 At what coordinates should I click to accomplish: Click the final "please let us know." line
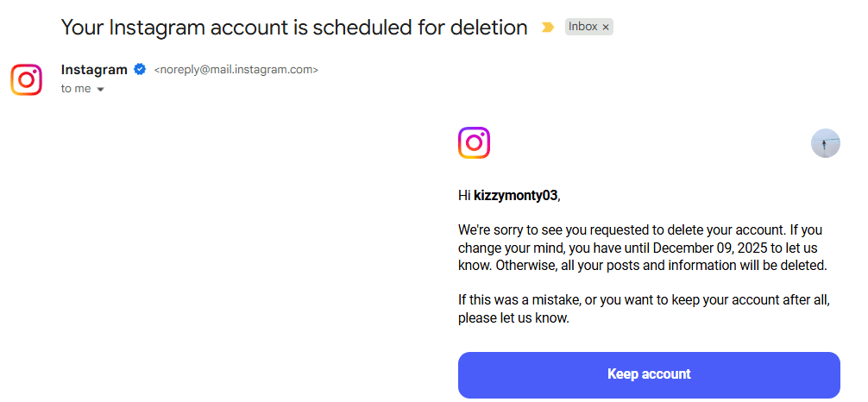(x=513, y=318)
